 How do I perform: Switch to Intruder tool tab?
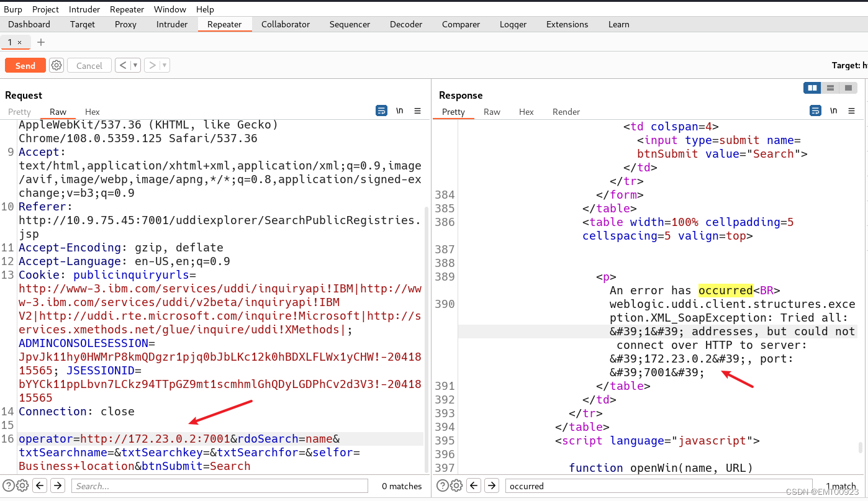tap(172, 24)
